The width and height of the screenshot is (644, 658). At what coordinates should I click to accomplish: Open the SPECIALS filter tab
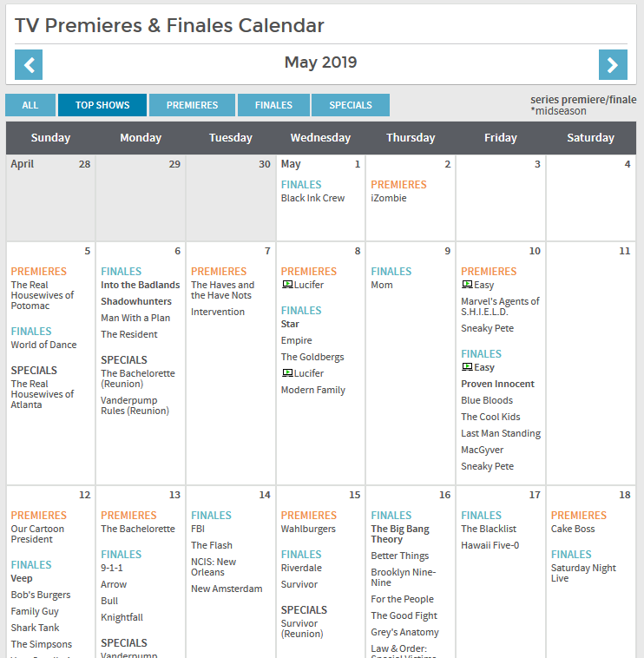click(x=351, y=105)
